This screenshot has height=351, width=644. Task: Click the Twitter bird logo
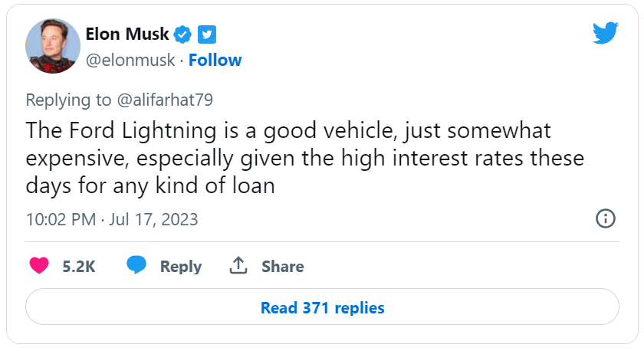coord(605,33)
